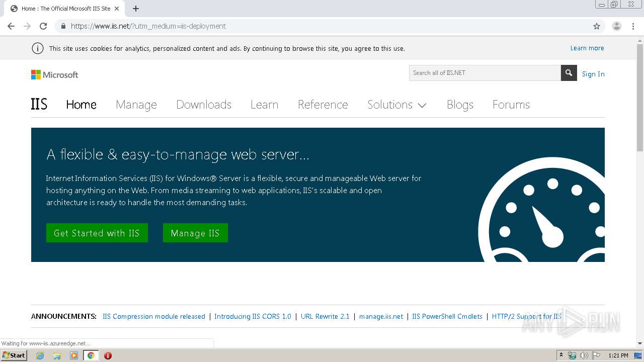Click the taskbar clock showing 1:21 PM
This screenshot has width=644, height=362.
[618, 355]
